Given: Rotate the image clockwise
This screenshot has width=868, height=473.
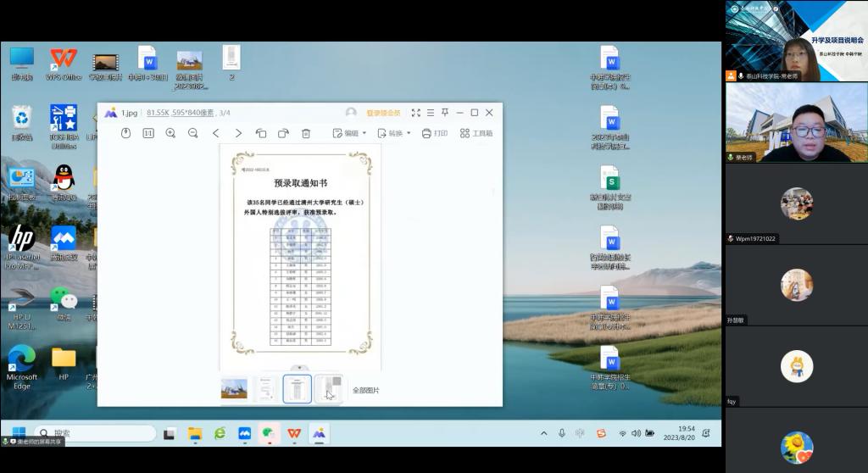Looking at the screenshot, I should click(x=283, y=133).
